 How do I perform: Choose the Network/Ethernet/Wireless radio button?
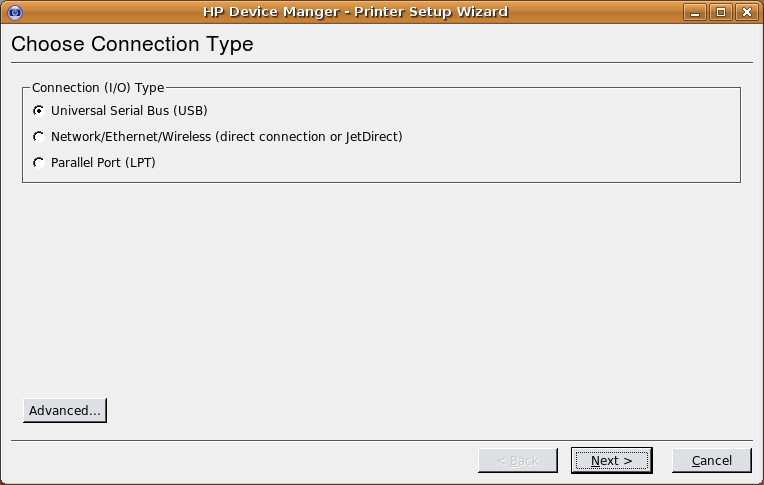click(38, 136)
